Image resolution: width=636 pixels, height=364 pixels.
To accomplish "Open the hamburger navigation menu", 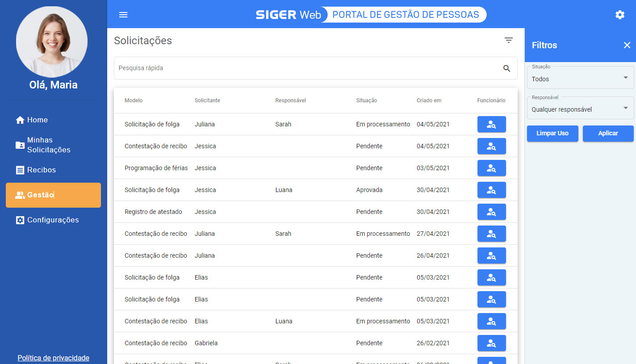I will pyautogui.click(x=123, y=15).
